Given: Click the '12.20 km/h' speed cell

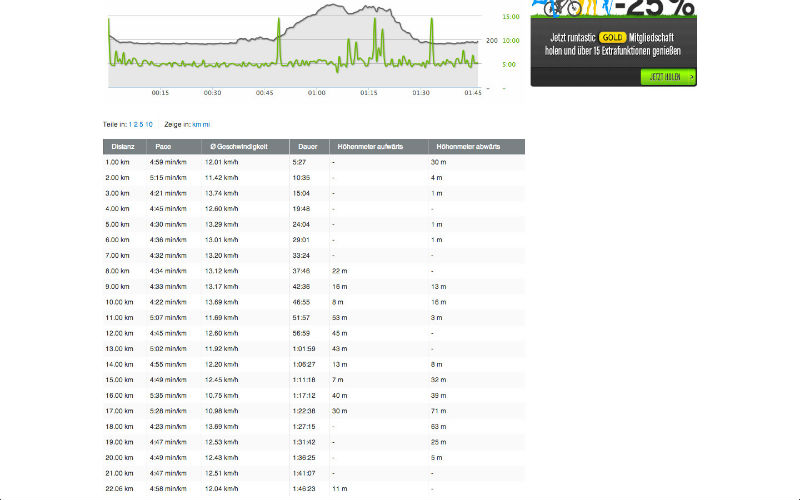Looking at the screenshot, I should point(221,364).
